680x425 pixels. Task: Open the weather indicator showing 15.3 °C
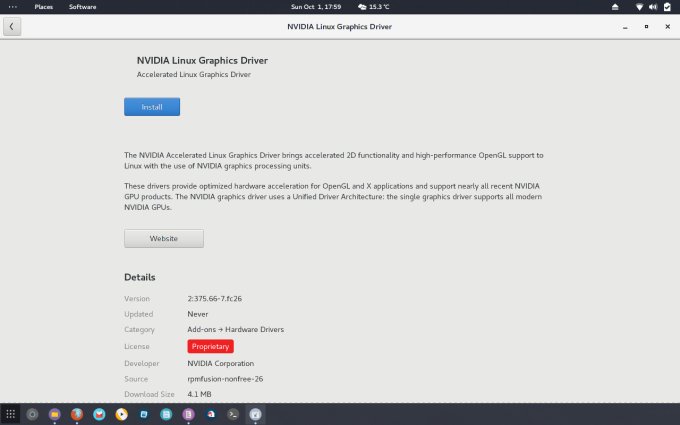[x=373, y=7]
